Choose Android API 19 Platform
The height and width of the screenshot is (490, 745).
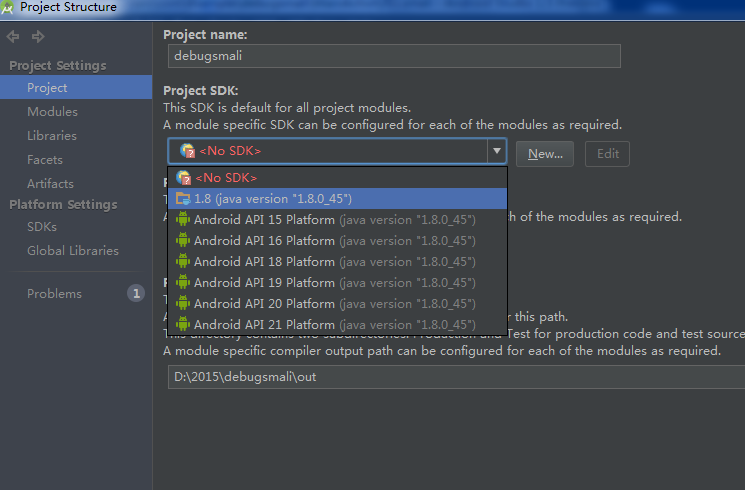[x=337, y=282]
